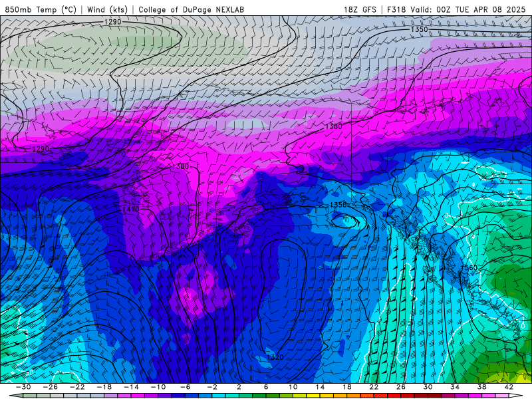This screenshot has height=399, width=532.
Task: Click the -14 colorbar tick label
Action: 131,387
